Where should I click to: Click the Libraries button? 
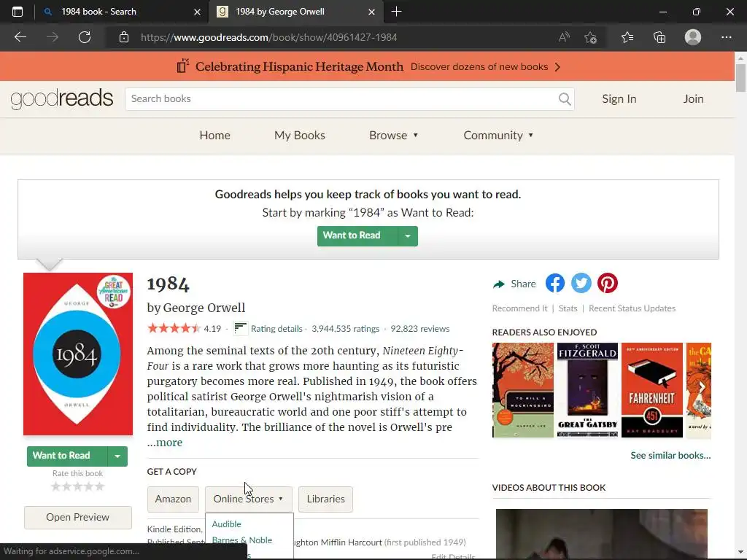pos(326,499)
